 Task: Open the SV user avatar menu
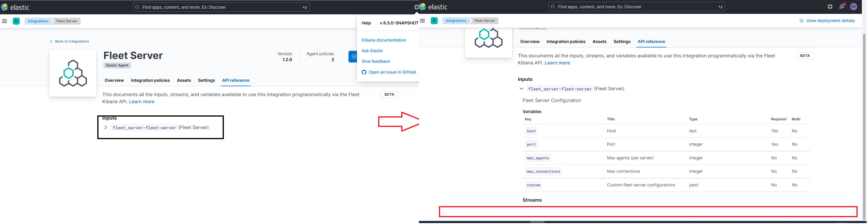[x=854, y=6]
